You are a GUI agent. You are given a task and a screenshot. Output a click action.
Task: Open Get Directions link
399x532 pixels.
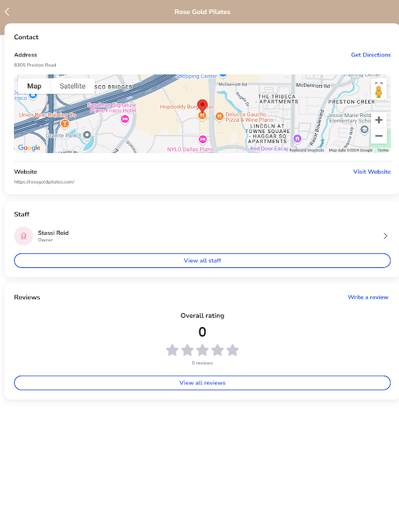click(x=371, y=55)
